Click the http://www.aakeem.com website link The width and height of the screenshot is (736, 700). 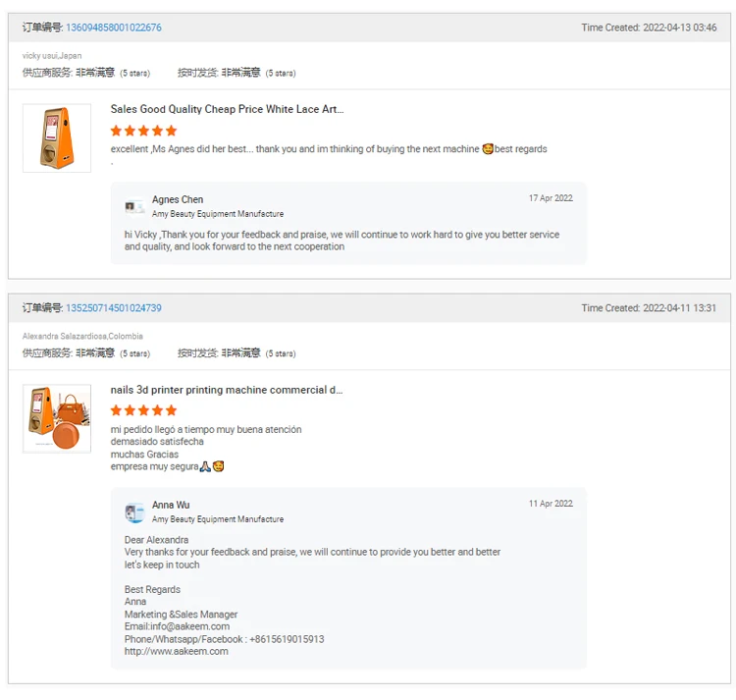[x=176, y=651]
